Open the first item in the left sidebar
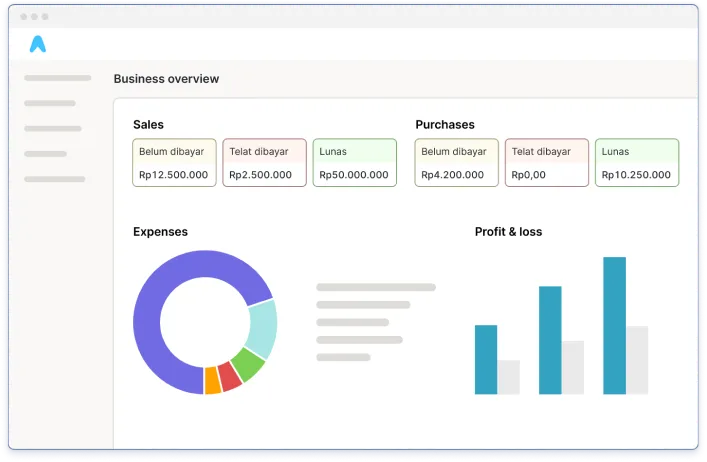 pos(57,78)
